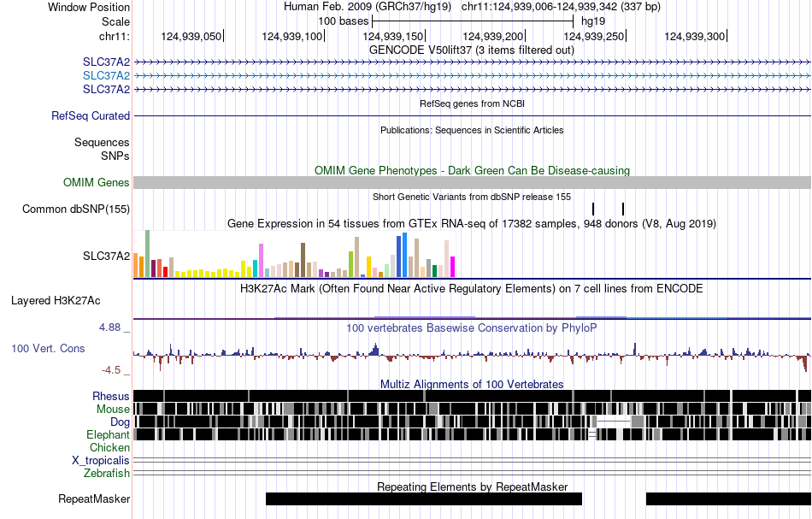The height and width of the screenshot is (519, 812).
Task: Click the longer left RepeatMasker black block
Action: click(424, 498)
